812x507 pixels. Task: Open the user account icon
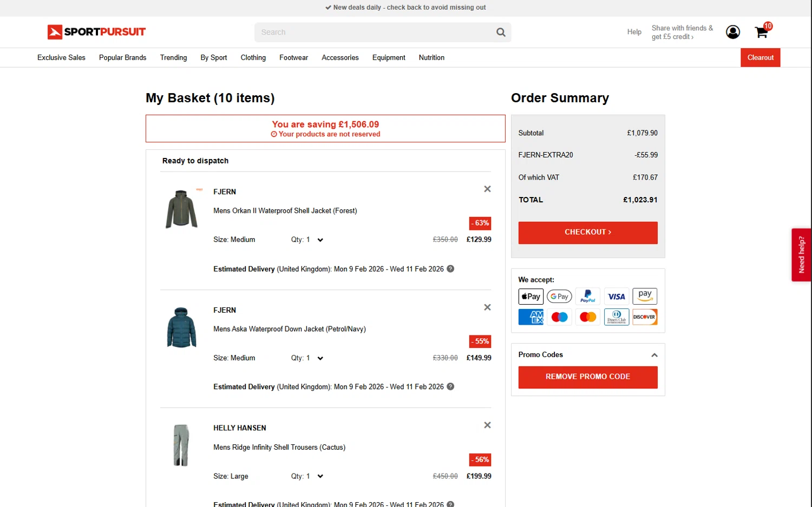click(x=733, y=32)
